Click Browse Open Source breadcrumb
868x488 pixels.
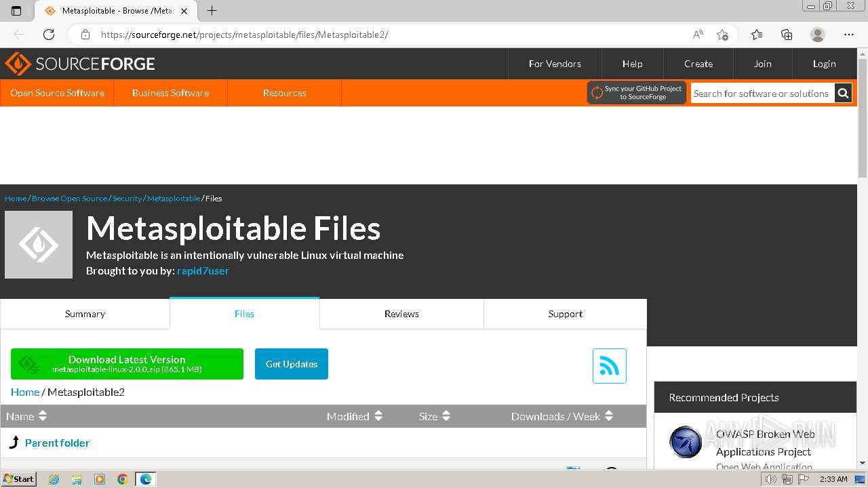click(69, 199)
